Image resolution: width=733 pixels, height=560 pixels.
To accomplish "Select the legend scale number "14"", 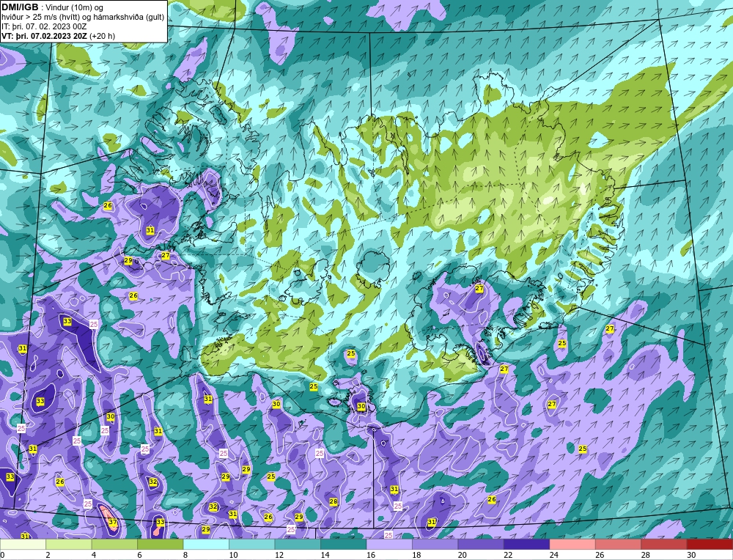I will tap(325, 555).
